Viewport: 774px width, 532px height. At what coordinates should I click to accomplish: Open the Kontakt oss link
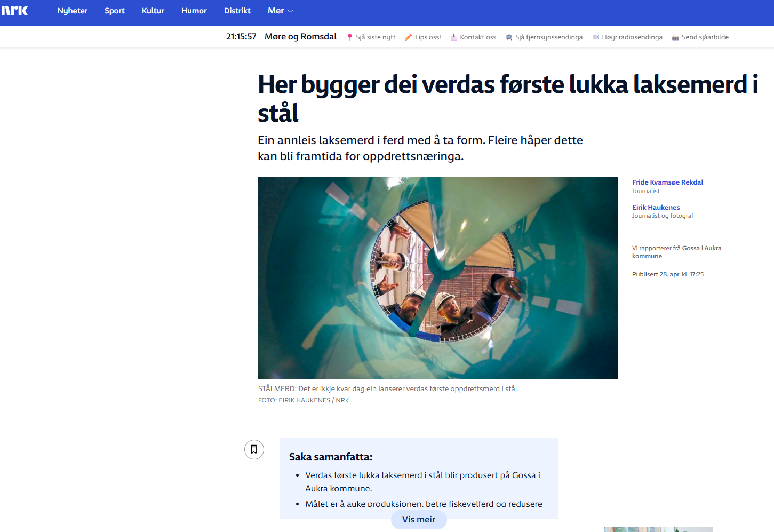(x=478, y=37)
